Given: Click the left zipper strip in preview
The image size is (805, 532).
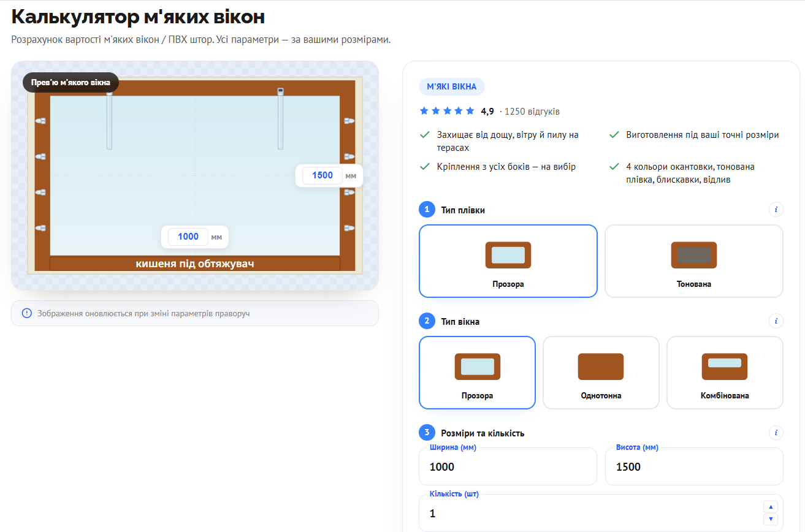Looking at the screenshot, I should 109,121.
